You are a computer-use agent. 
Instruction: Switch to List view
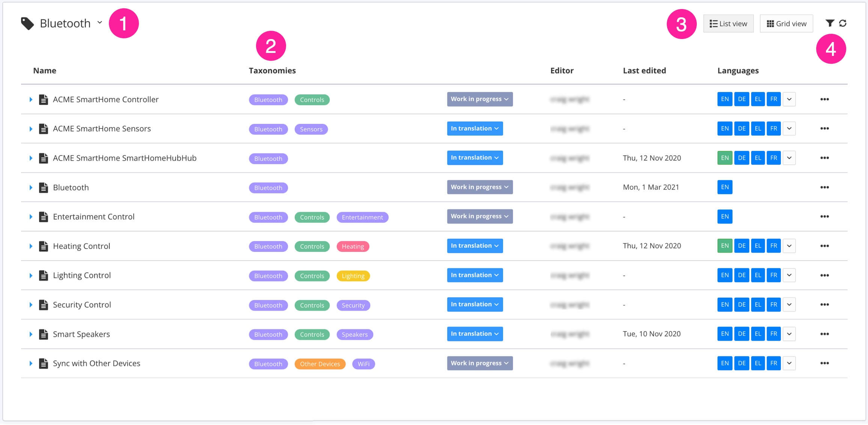pos(728,23)
